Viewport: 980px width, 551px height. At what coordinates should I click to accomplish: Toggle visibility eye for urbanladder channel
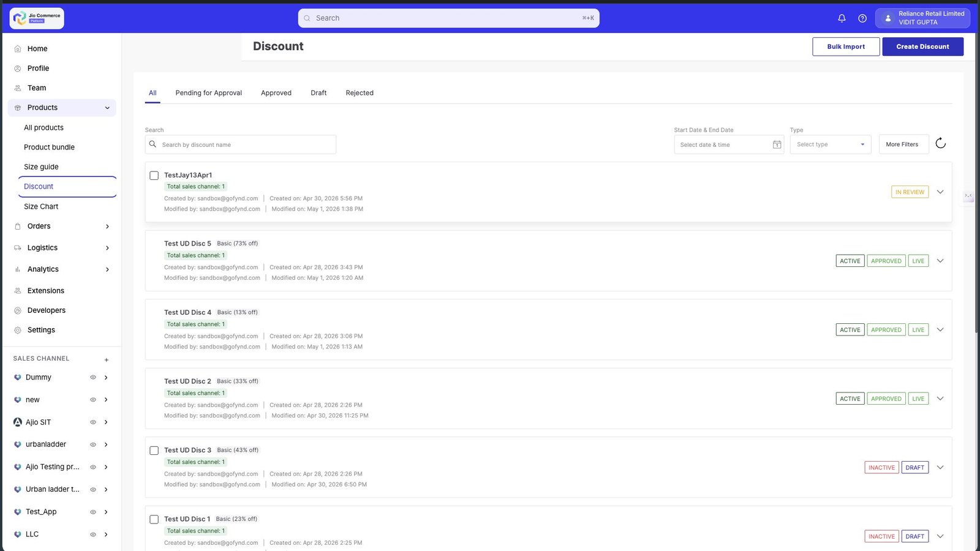93,444
